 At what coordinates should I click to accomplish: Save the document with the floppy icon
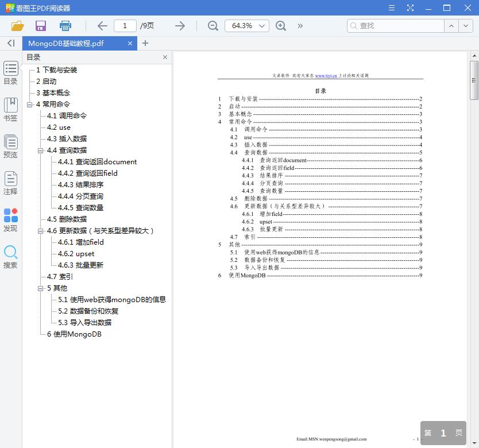click(41, 26)
